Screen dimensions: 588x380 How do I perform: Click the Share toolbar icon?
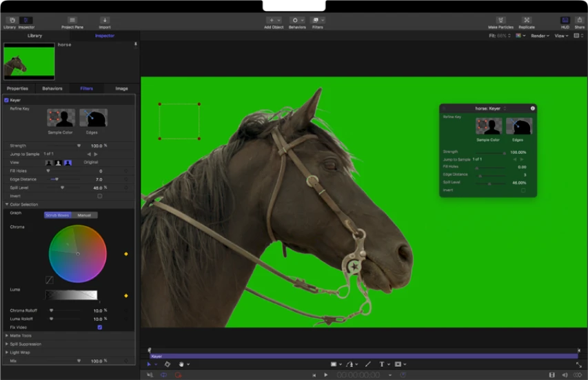[x=579, y=20]
